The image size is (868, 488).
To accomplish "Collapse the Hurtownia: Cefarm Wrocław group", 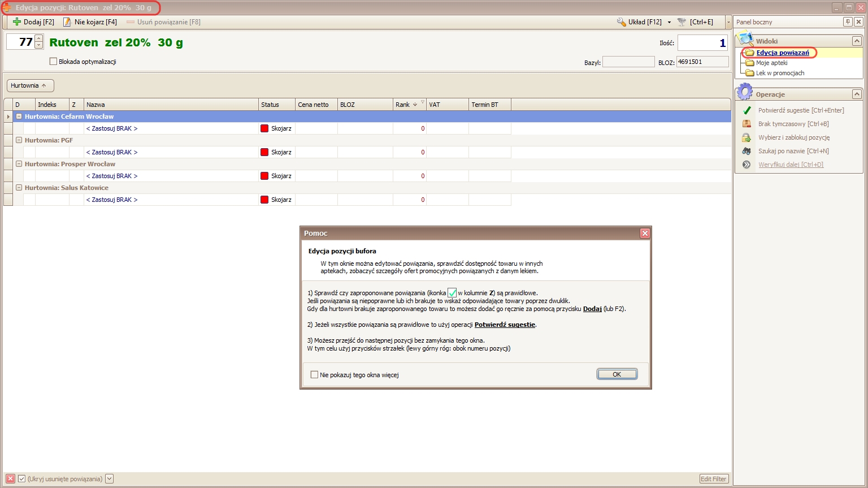I will click(19, 116).
